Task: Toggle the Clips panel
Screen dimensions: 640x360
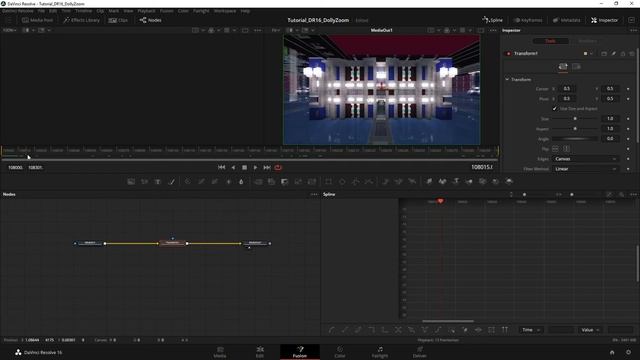Action: coord(118,20)
